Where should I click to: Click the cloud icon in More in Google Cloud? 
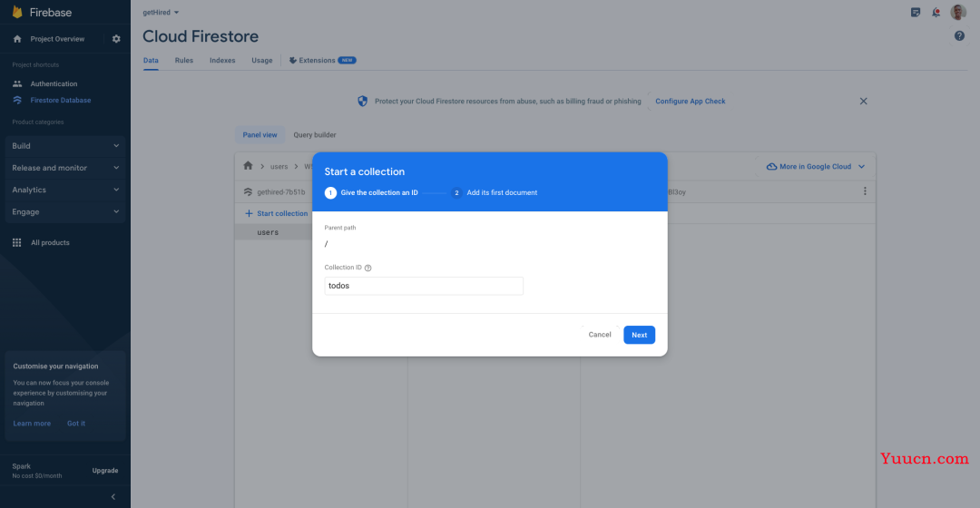pos(772,167)
